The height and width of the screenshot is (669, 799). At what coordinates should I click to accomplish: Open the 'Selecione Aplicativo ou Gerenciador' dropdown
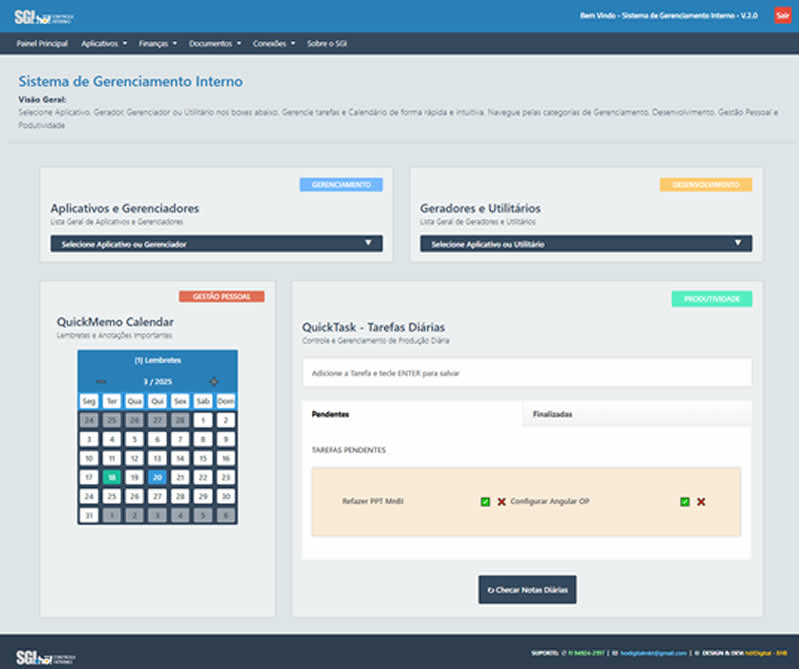[x=216, y=243]
